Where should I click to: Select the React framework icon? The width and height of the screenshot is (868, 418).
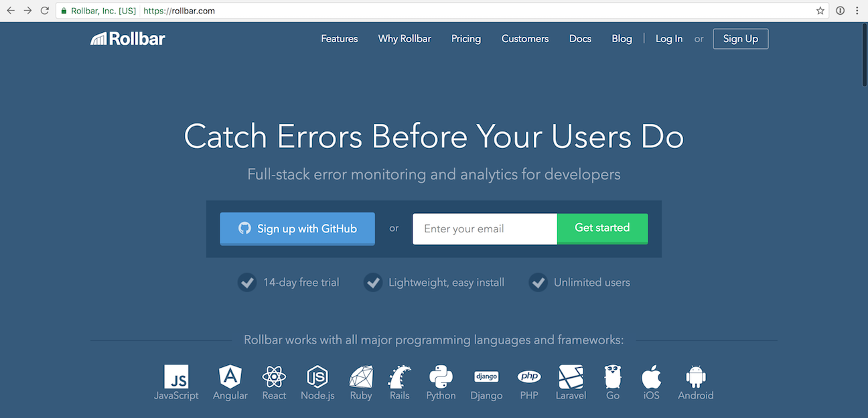(273, 376)
